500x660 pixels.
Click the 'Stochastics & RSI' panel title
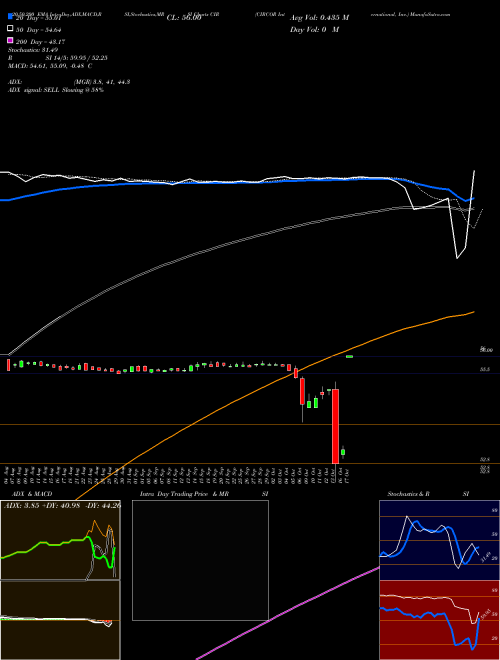[428, 494]
